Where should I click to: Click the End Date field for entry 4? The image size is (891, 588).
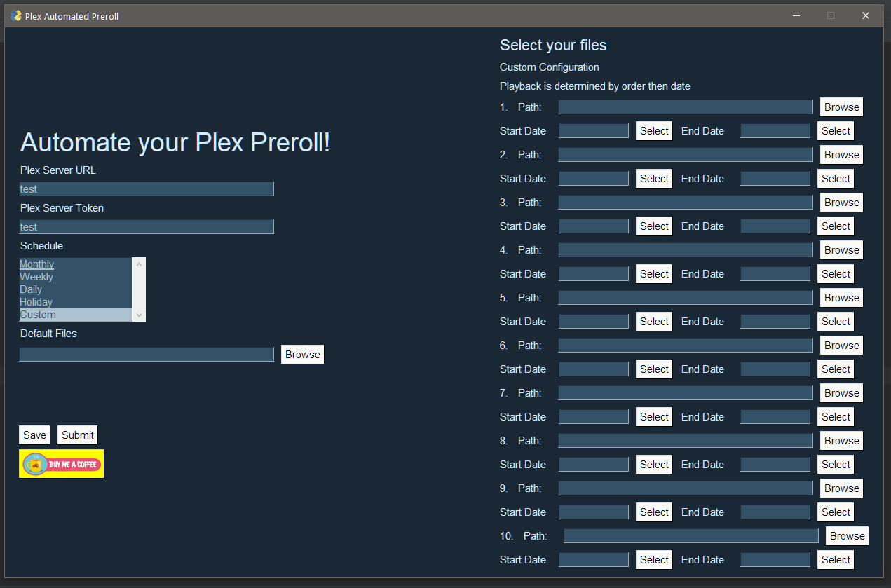coord(775,273)
